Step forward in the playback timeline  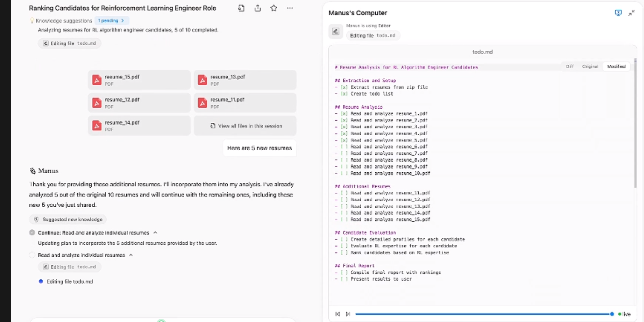pyautogui.click(x=348, y=314)
